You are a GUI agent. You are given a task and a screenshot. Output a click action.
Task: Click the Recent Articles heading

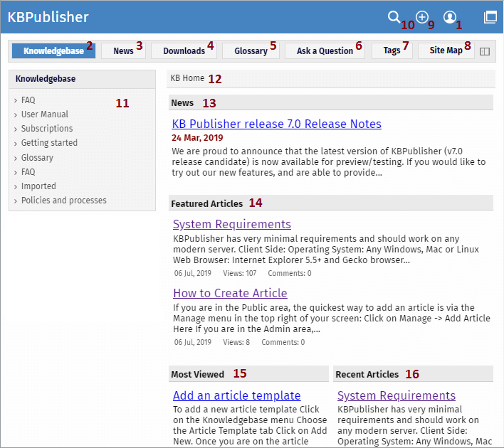click(367, 374)
